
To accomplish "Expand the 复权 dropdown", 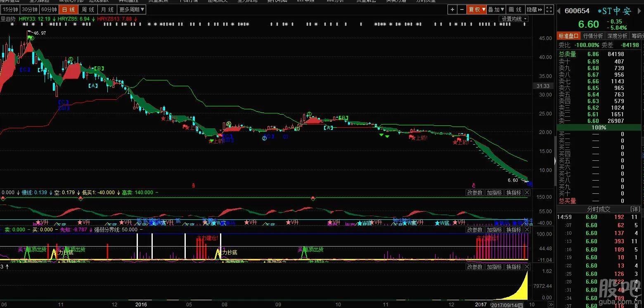I will [477, 9].
